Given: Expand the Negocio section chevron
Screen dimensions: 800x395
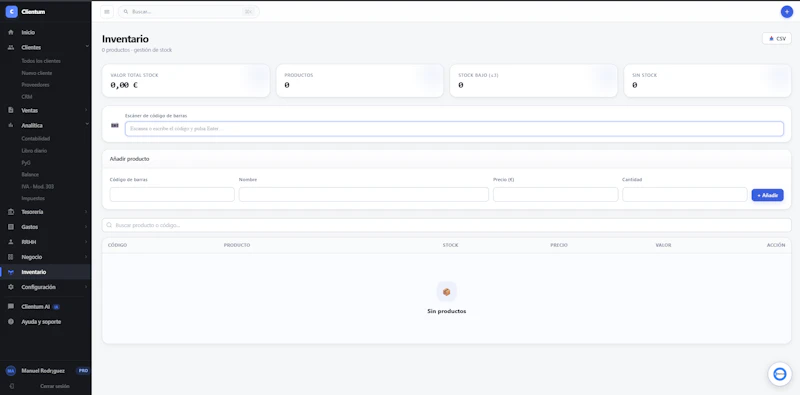Looking at the screenshot, I should 86,257.
